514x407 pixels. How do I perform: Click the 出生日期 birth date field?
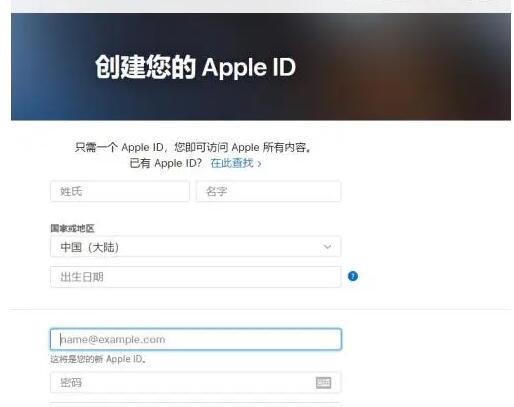[x=196, y=277]
